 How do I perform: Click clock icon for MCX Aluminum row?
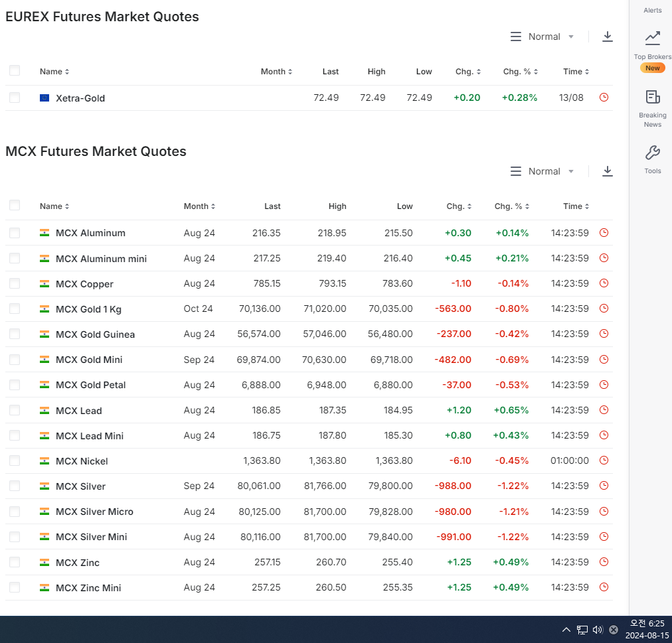(x=604, y=233)
